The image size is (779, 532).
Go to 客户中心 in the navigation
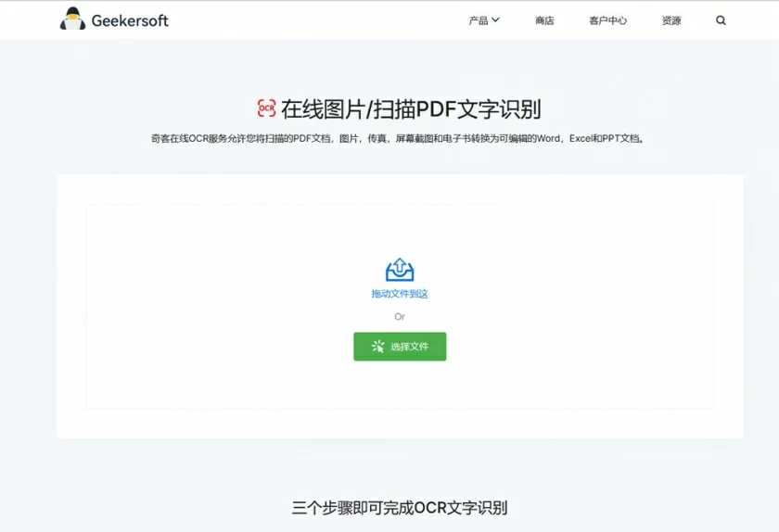(608, 20)
